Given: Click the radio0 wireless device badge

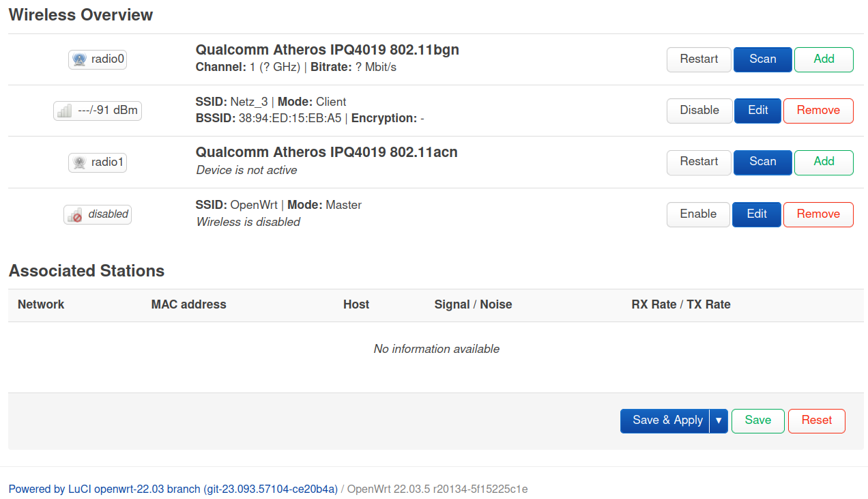Looking at the screenshot, I should pos(98,59).
